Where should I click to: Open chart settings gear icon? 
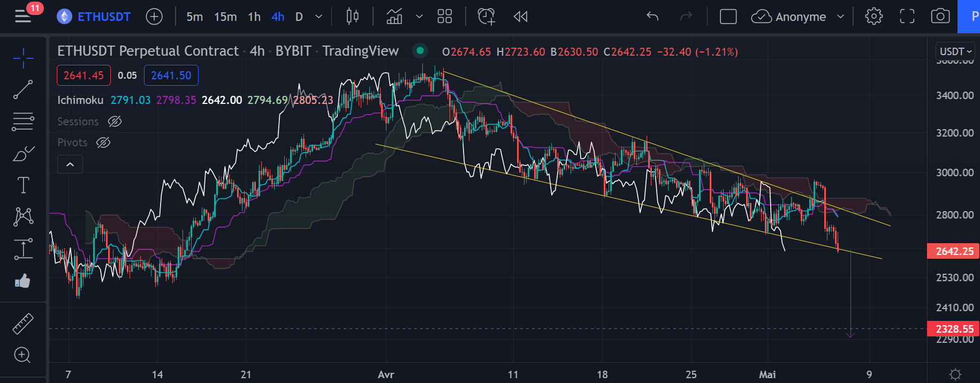873,17
